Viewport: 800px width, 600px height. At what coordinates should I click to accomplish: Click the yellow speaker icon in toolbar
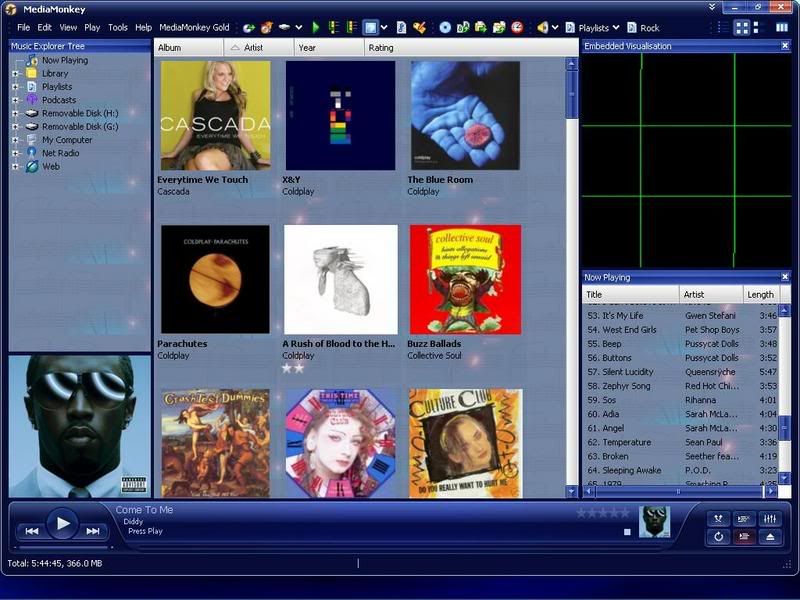[x=542, y=28]
